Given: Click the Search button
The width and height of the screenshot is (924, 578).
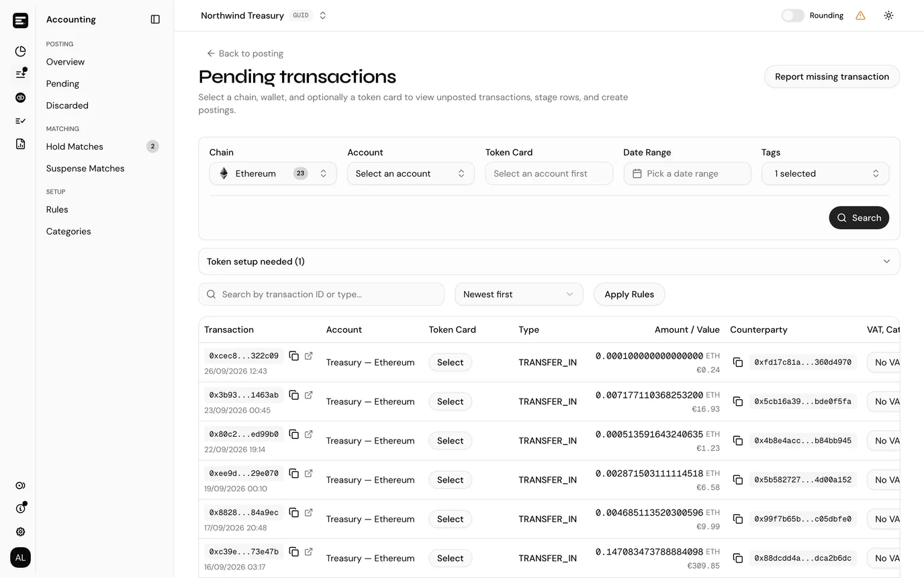Looking at the screenshot, I should click(x=859, y=218).
